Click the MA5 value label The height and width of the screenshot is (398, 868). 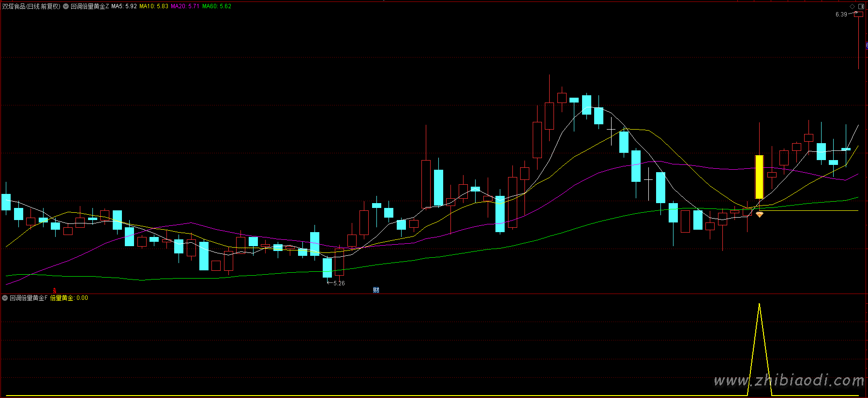point(124,6)
